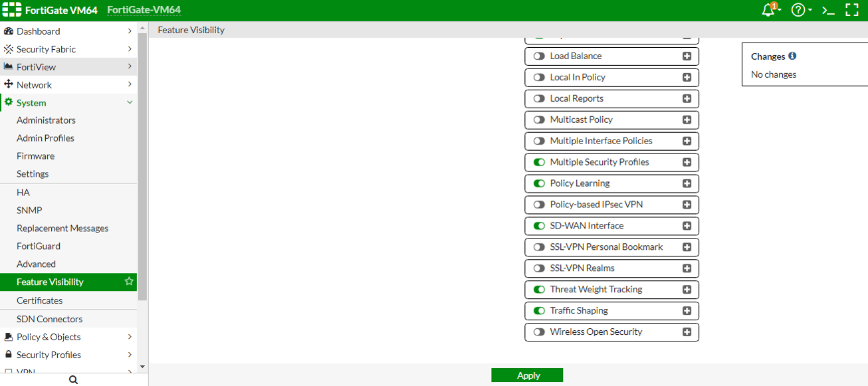Click the plus icon on Threat Weight Tracking
This screenshot has height=386, width=868.
click(687, 290)
